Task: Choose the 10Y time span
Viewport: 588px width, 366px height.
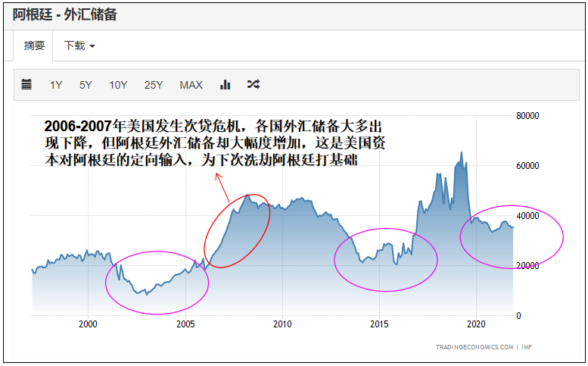Action: coord(118,85)
